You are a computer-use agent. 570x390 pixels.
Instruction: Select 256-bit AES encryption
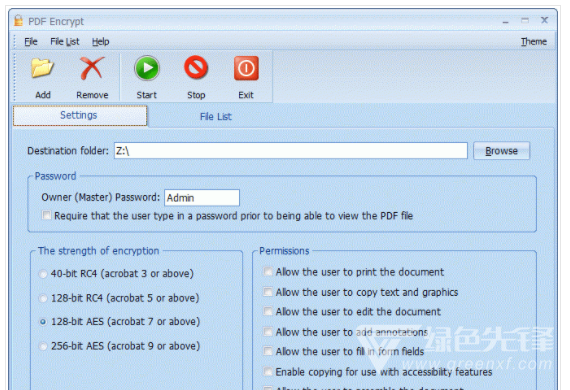(43, 346)
